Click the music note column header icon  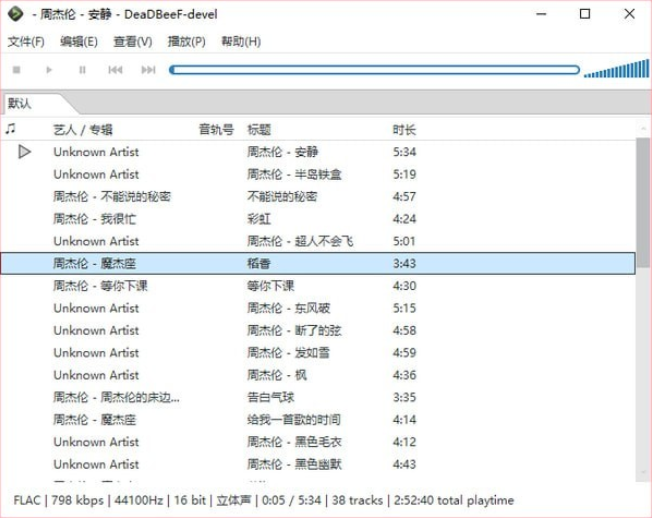point(11,129)
